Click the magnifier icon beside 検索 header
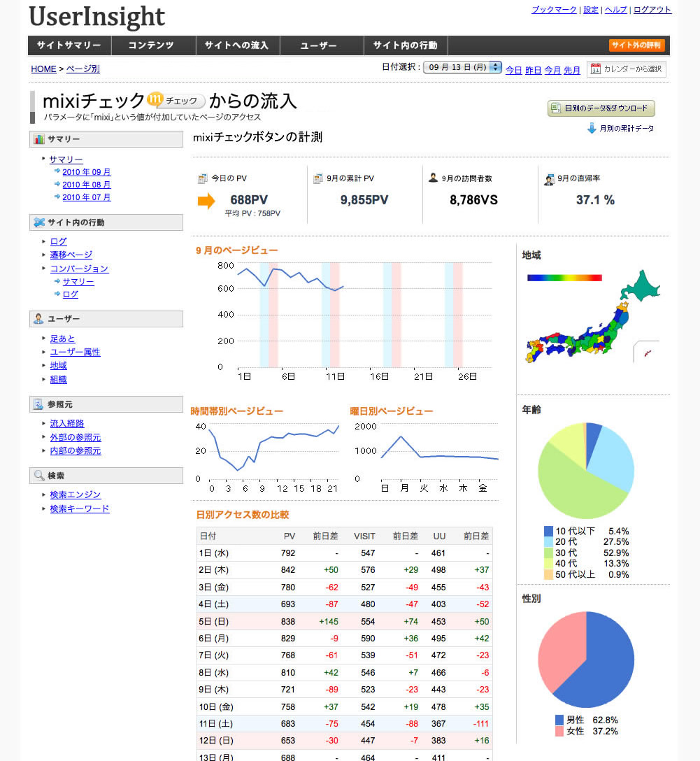 point(38,476)
